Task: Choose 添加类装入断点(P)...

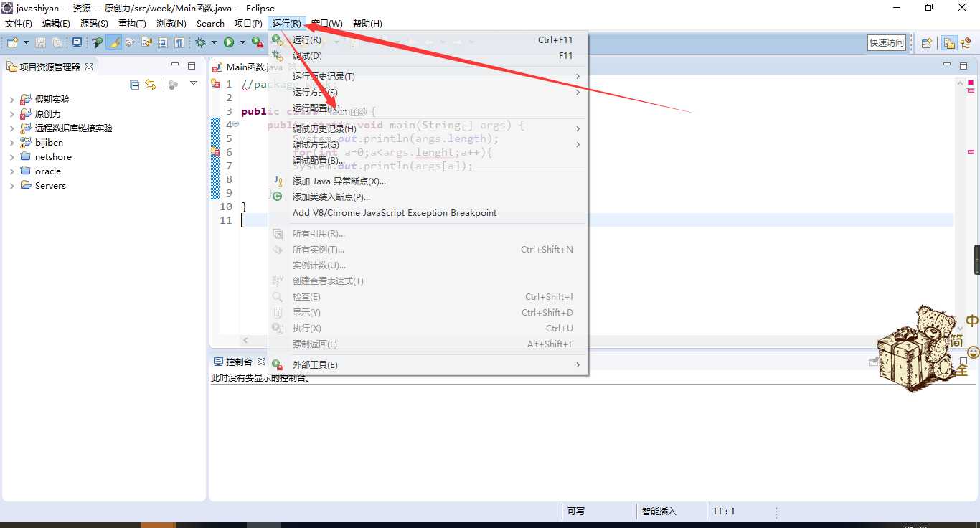Action: tap(428, 197)
